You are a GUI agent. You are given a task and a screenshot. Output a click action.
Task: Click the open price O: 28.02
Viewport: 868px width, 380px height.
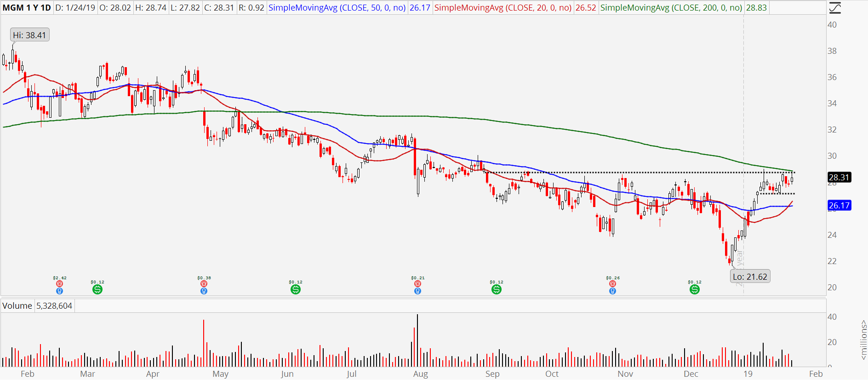115,8
